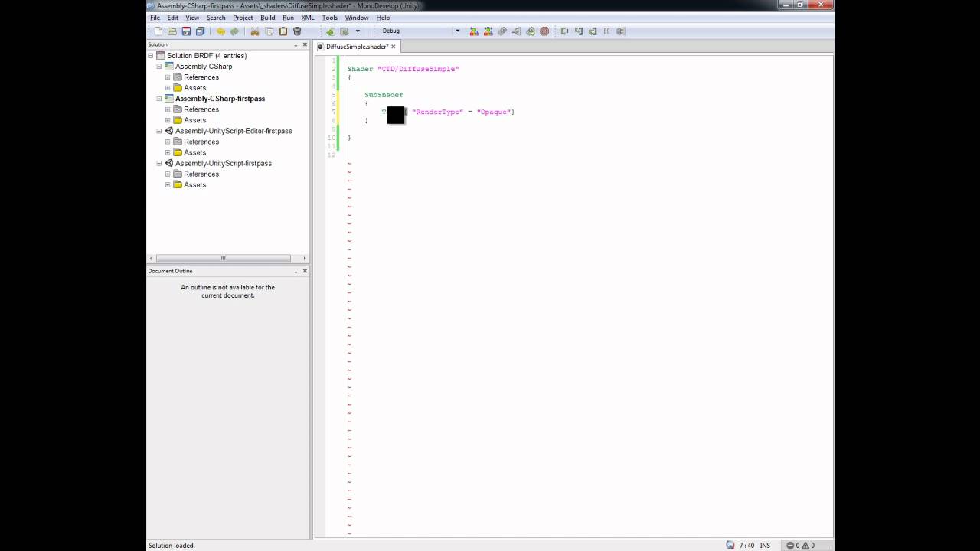Screen dimensions: 980x551
Task: Collapse the Solution BRDF root node
Action: 151,56
